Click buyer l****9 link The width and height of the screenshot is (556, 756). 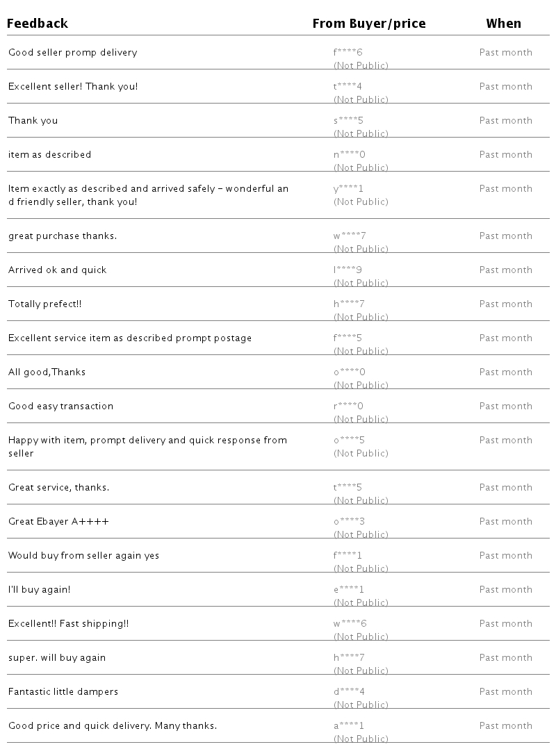347,270
